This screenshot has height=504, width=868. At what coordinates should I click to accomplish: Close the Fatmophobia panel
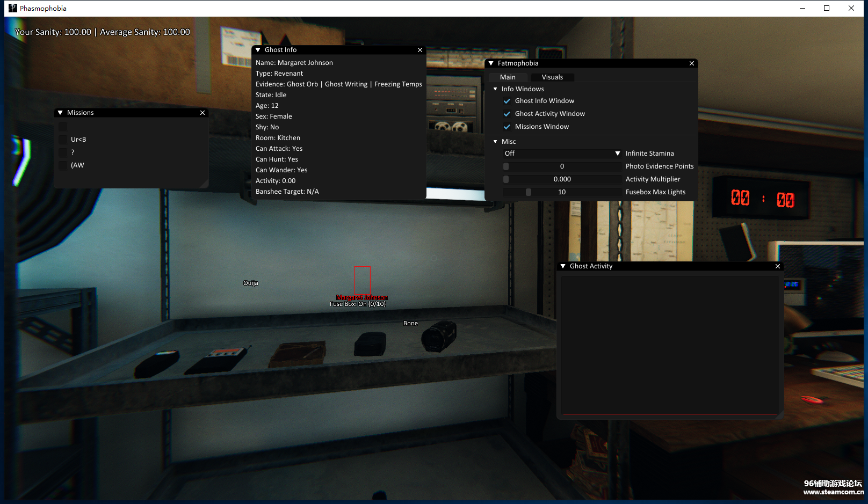coord(692,63)
